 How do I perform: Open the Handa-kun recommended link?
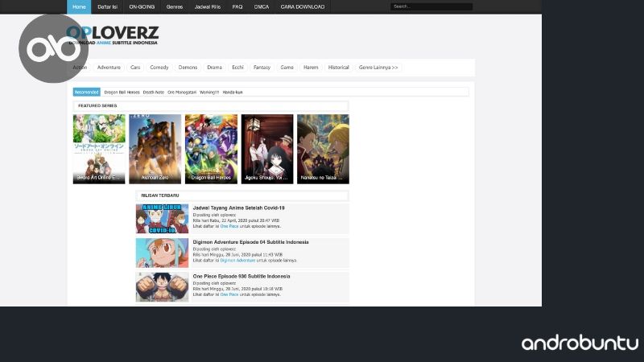click(233, 93)
